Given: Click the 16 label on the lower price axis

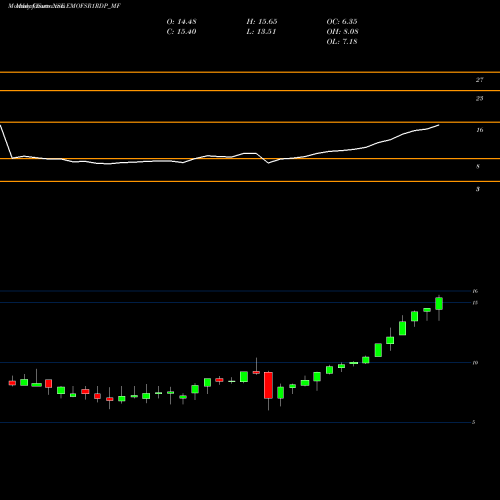Looking at the screenshot, I should pyautogui.click(x=475, y=291).
